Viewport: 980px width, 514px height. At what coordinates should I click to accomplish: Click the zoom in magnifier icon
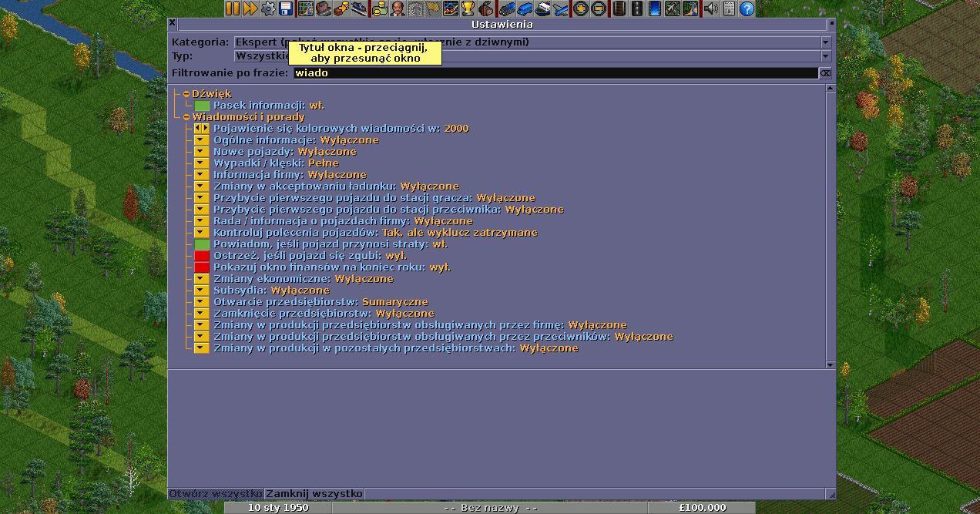point(581,8)
